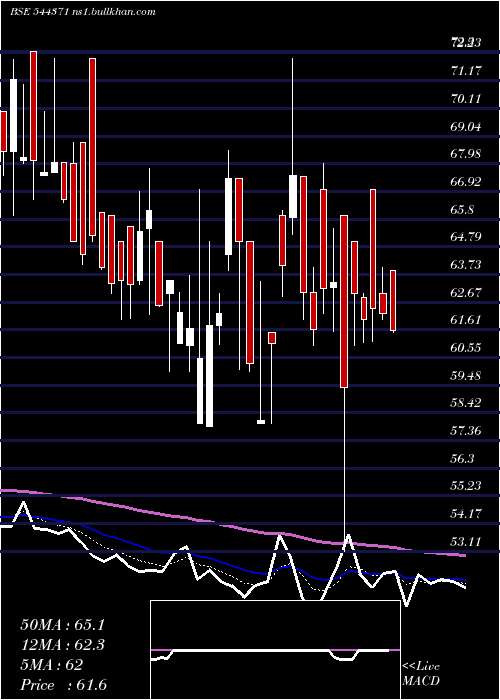Click the 63.73 price axis label
Screen dimensions: 500x700
pos(466,264)
